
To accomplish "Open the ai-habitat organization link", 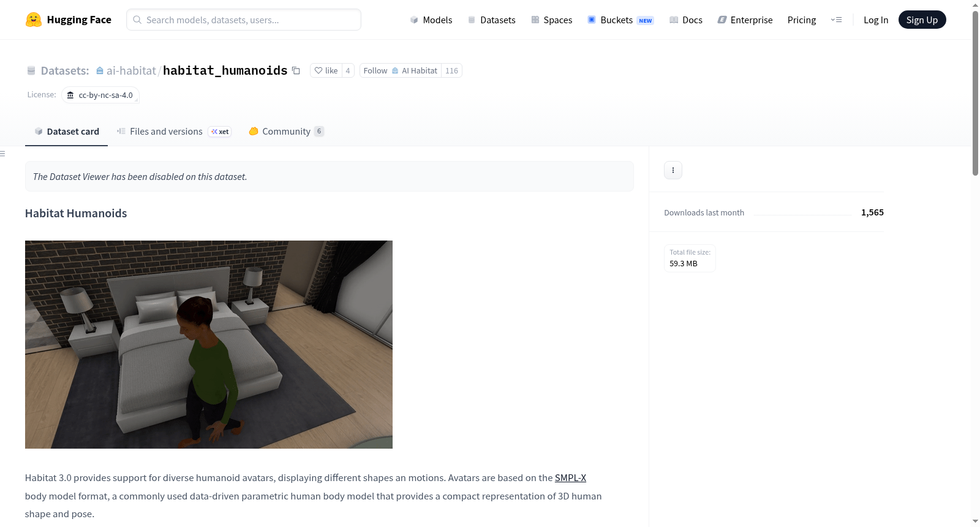I will click(x=131, y=70).
